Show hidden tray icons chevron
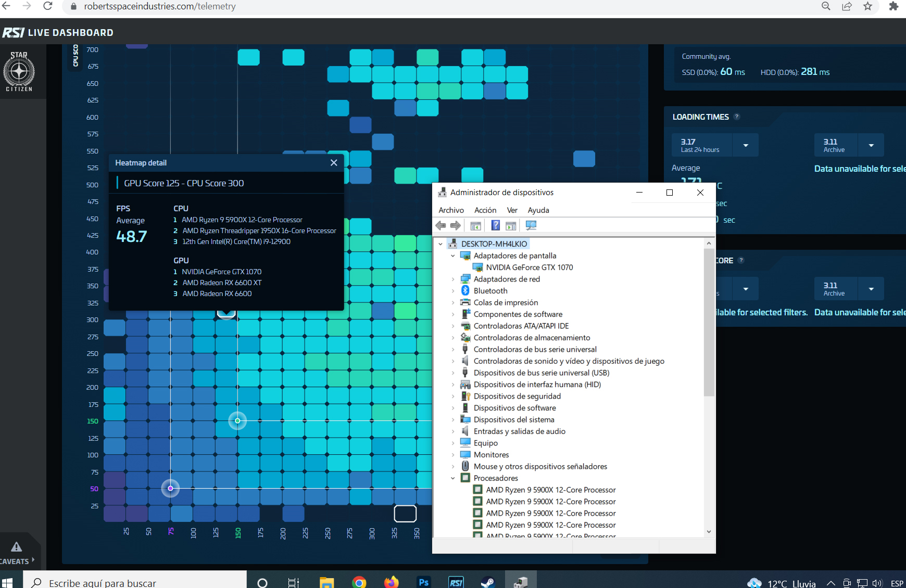Screen dimensions: 906x588 click(x=831, y=583)
